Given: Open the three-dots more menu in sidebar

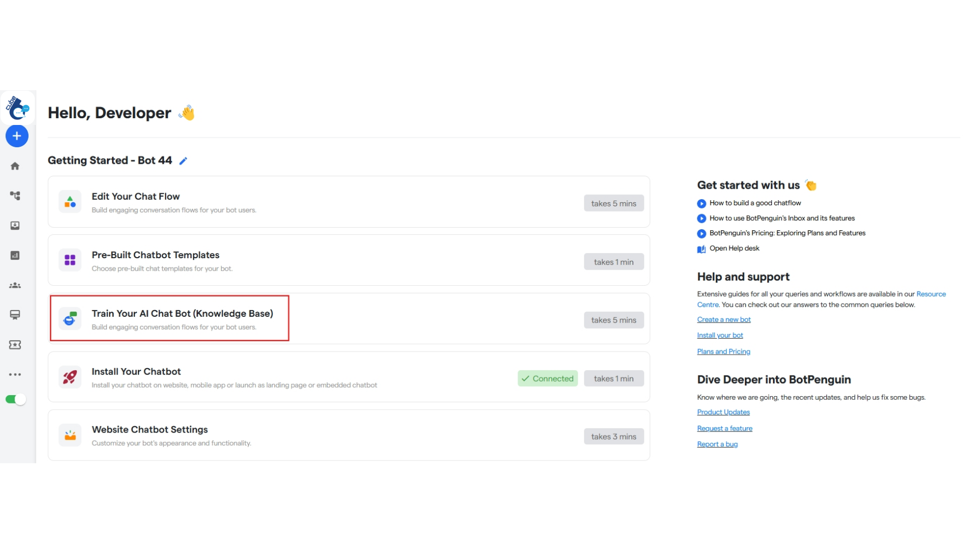Looking at the screenshot, I should click(x=15, y=374).
